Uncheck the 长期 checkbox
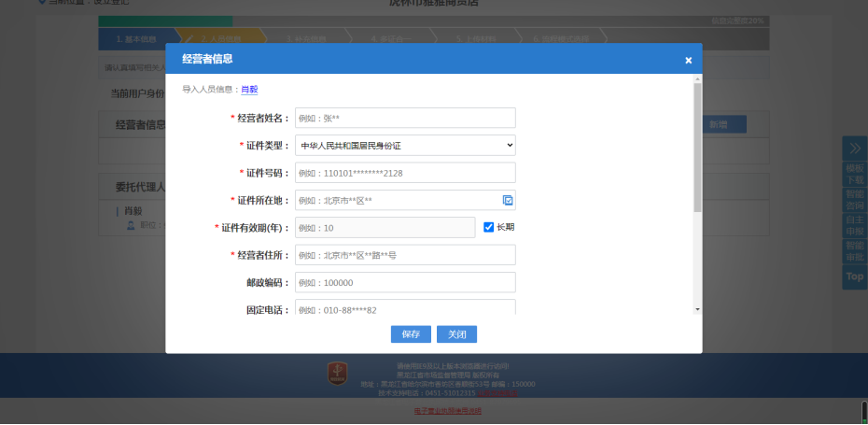The width and height of the screenshot is (868, 425). tap(488, 227)
